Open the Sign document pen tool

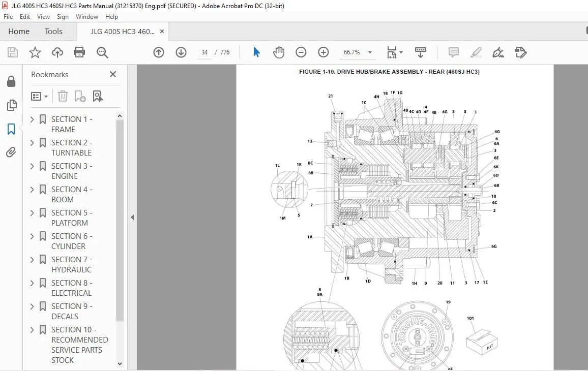[498, 52]
